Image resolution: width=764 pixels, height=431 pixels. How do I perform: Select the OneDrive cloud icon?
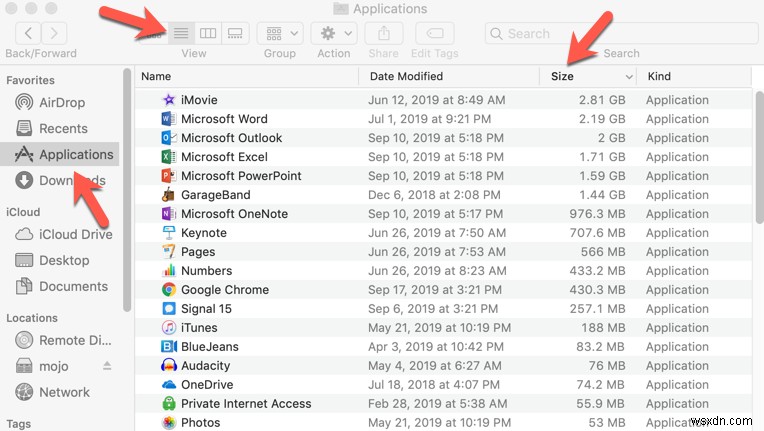pyautogui.click(x=169, y=385)
